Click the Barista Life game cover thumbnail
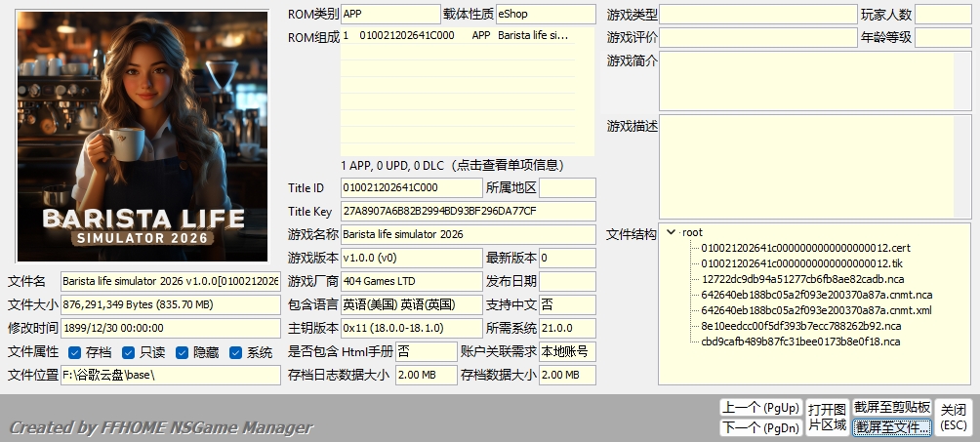The width and height of the screenshot is (980, 442). point(143,137)
